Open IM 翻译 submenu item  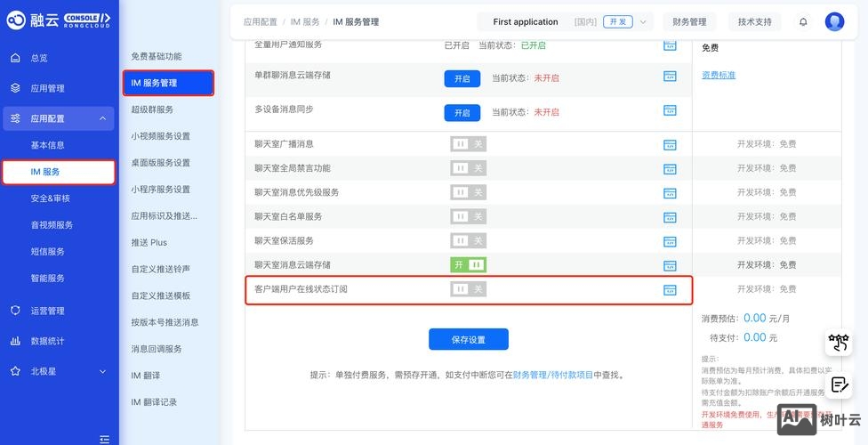click(x=146, y=376)
